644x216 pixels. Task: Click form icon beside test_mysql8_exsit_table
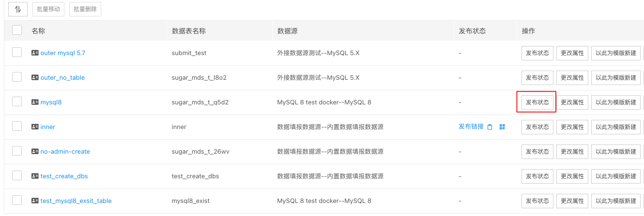point(35,201)
